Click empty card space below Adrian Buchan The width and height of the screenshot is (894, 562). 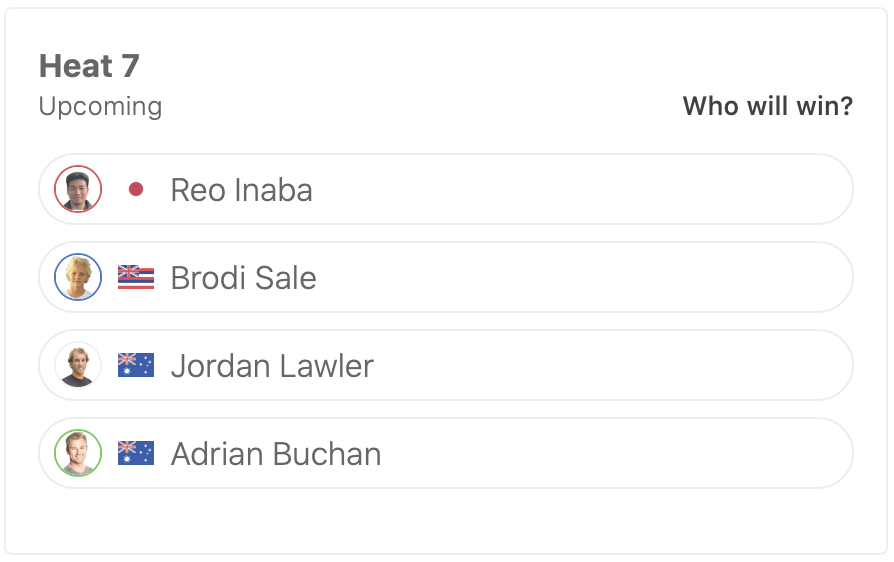tap(446, 520)
